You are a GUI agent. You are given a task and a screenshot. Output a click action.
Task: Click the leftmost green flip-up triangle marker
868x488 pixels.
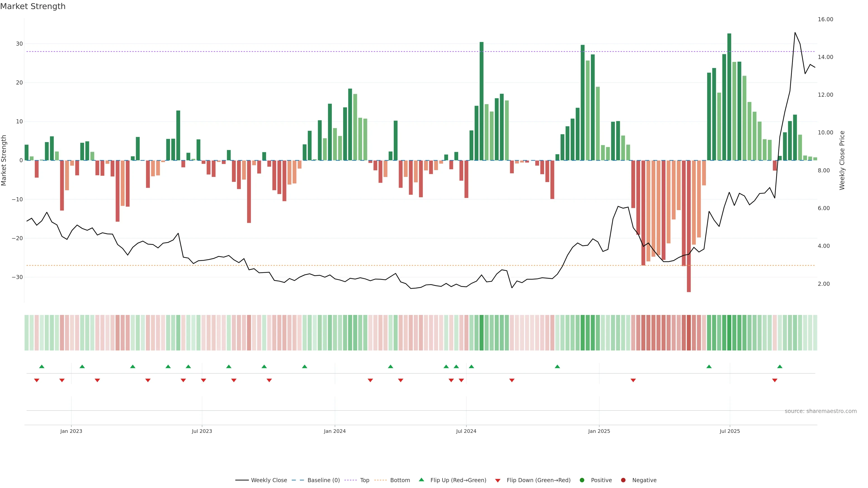click(42, 366)
